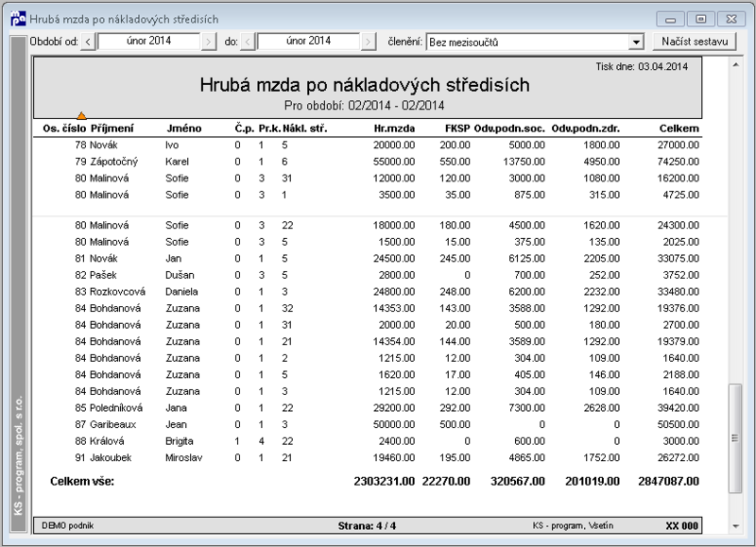This screenshot has width=756, height=547.
Task: Select the Zápotočný Karel row
Action: coord(368,162)
